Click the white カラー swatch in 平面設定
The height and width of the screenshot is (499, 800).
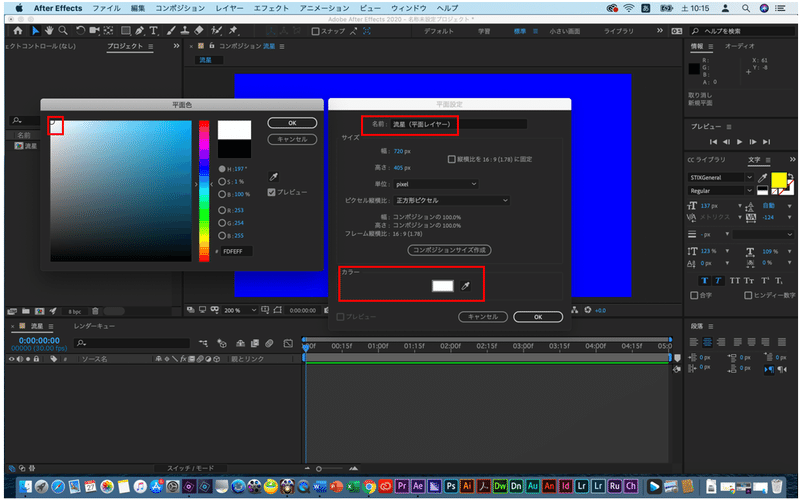point(442,286)
